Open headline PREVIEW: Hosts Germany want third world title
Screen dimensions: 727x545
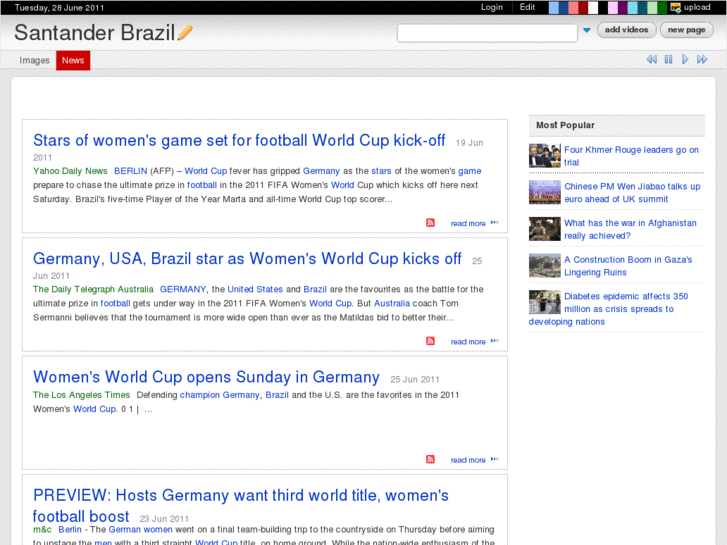point(241,506)
